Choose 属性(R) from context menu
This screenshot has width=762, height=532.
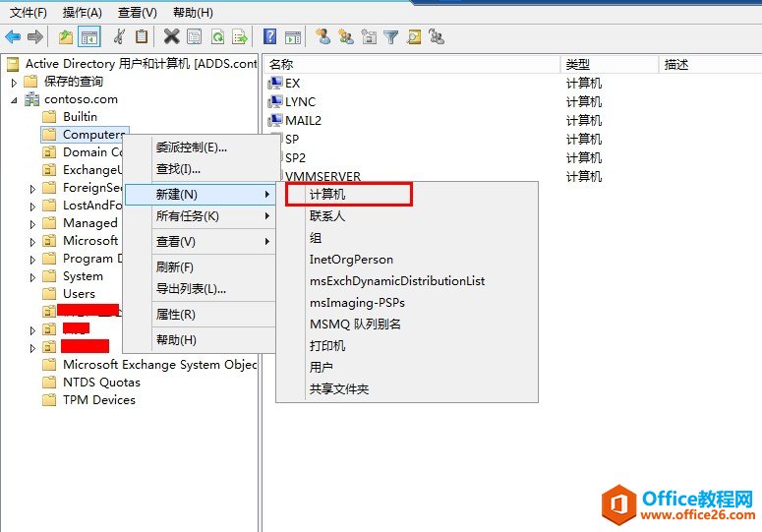click(201, 315)
